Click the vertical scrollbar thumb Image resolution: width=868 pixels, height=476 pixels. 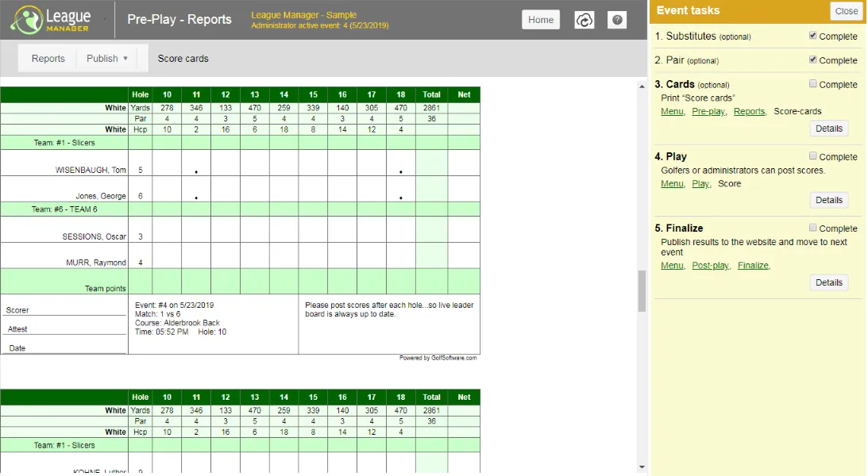tap(642, 291)
